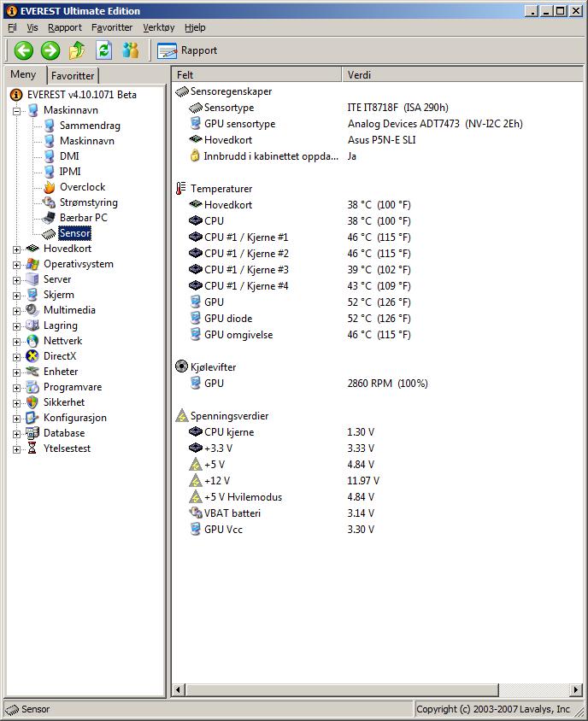Open the Favoritter menu
This screenshot has height=721, width=588.
[x=112, y=27]
